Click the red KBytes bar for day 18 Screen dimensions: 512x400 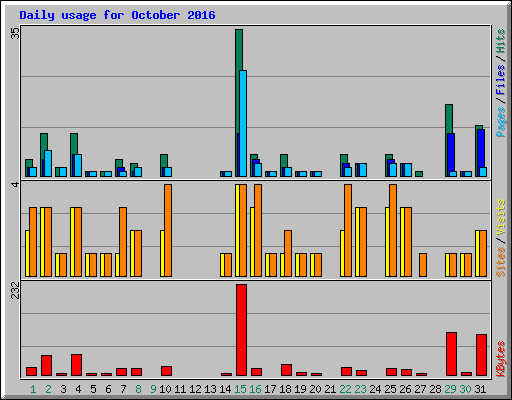[x=287, y=370]
